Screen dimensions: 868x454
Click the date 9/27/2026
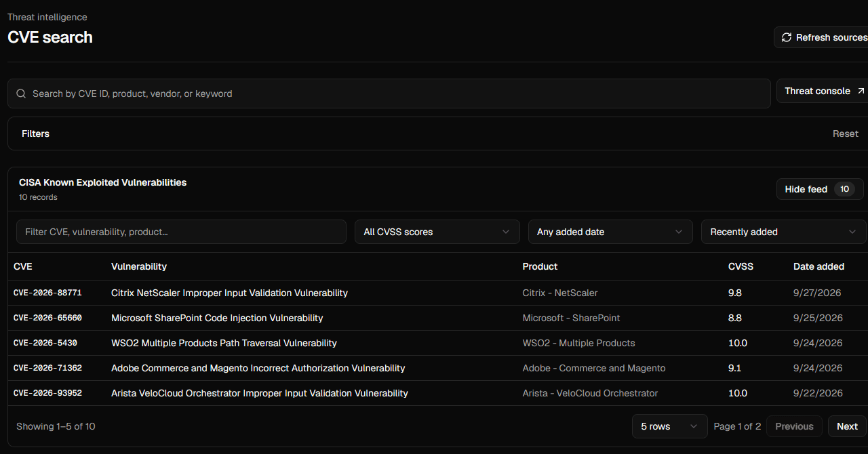(x=818, y=293)
